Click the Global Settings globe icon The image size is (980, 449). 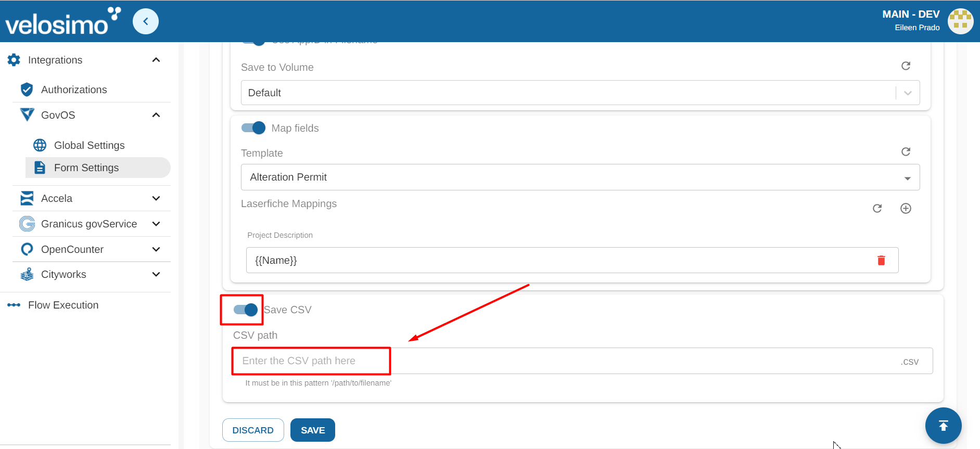(40, 145)
